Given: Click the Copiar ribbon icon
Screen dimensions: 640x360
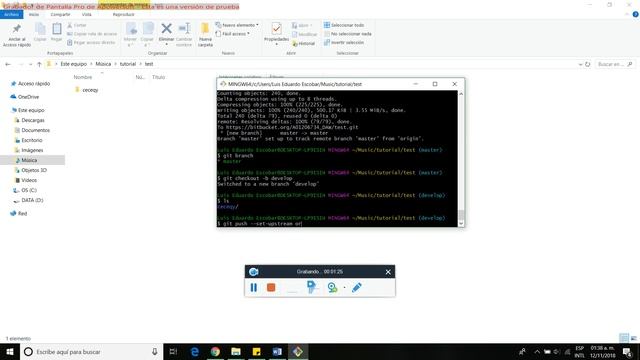Looking at the screenshot, I should pos(40,29).
